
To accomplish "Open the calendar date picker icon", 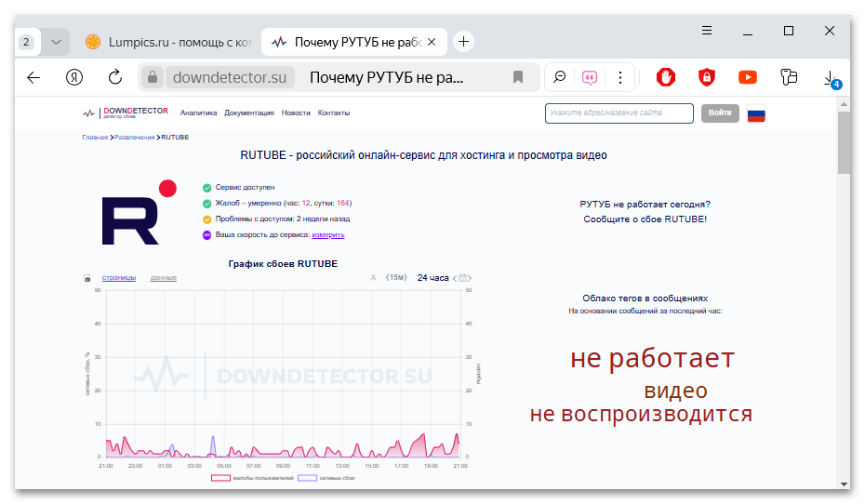I will pyautogui.click(x=462, y=278).
